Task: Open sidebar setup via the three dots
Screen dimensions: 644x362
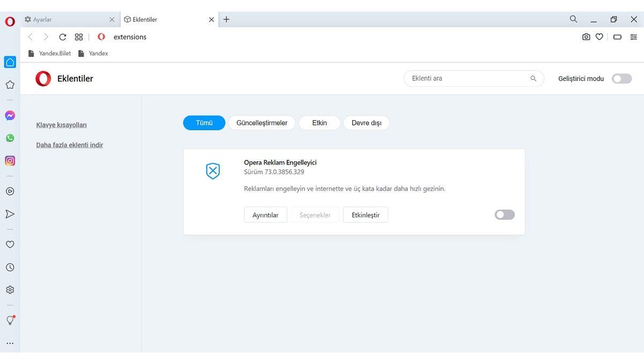Action: (10, 343)
